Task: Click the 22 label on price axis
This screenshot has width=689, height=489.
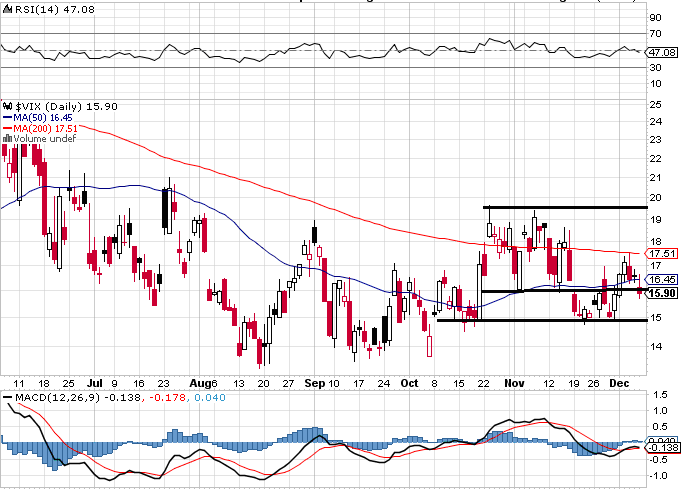Action: 656,159
